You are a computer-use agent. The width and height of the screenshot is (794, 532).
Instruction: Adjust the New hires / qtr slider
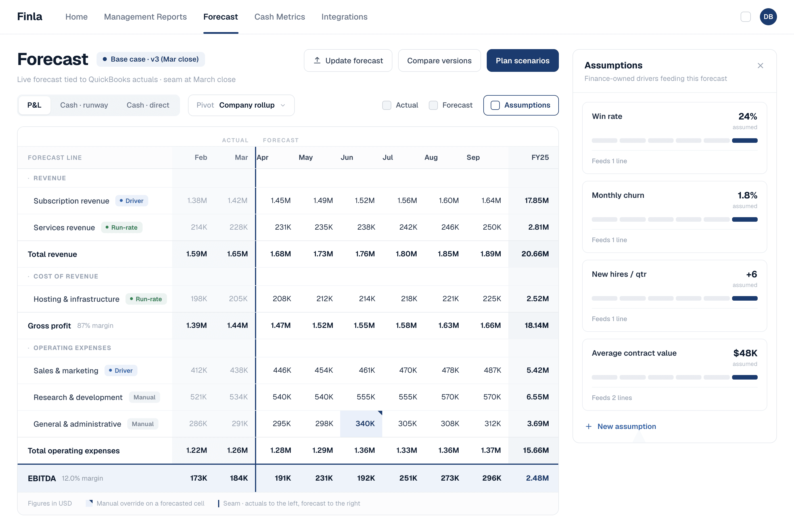[674, 299]
